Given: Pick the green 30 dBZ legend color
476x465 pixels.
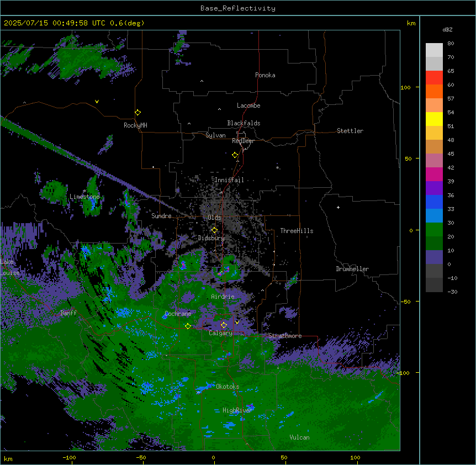Looking at the screenshot, I should pos(434,230).
